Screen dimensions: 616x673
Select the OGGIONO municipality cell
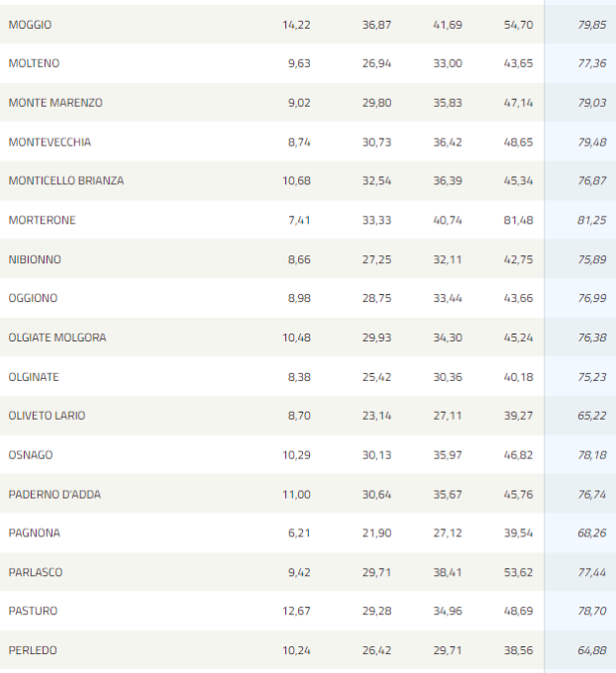(x=33, y=298)
